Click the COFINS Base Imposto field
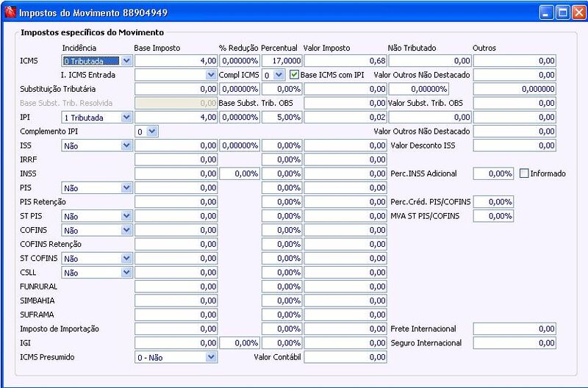Screen dimensions: 588x388 176,230
